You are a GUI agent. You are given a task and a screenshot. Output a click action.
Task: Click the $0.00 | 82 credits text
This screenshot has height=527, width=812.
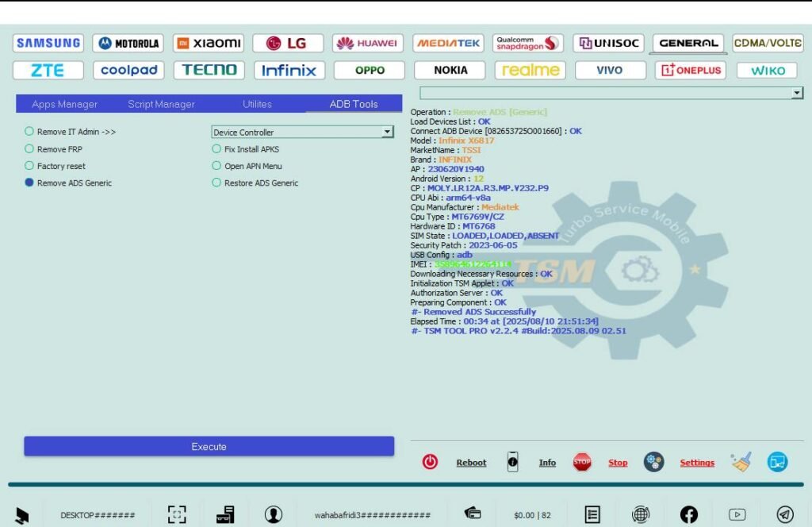[x=532, y=515]
